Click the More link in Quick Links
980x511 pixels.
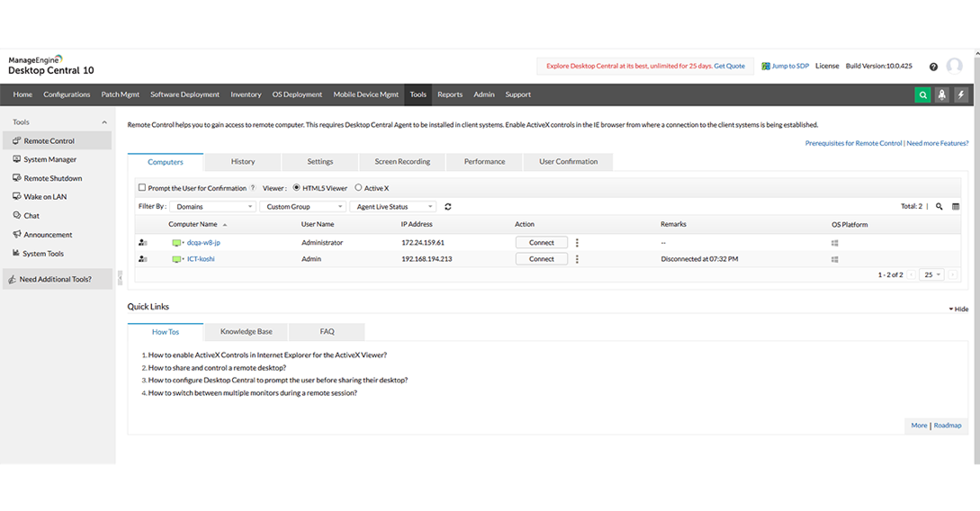click(x=919, y=426)
